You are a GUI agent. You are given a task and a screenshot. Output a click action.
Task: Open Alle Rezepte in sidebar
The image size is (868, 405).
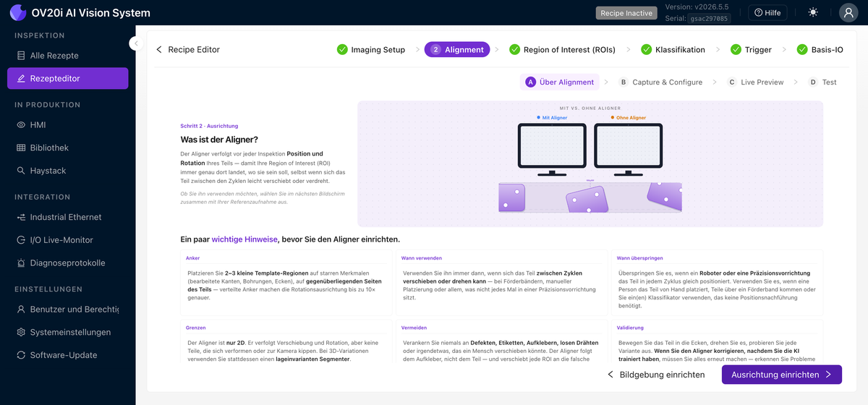(x=68, y=56)
